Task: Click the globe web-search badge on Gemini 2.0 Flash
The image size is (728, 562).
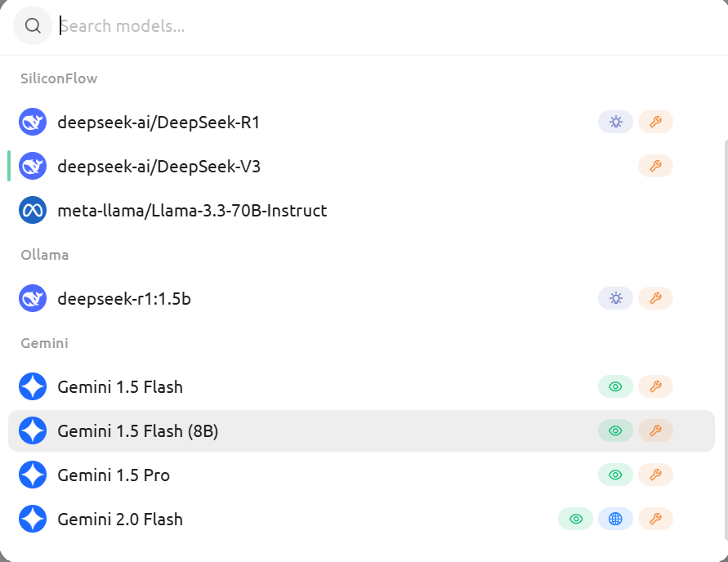Action: point(615,519)
